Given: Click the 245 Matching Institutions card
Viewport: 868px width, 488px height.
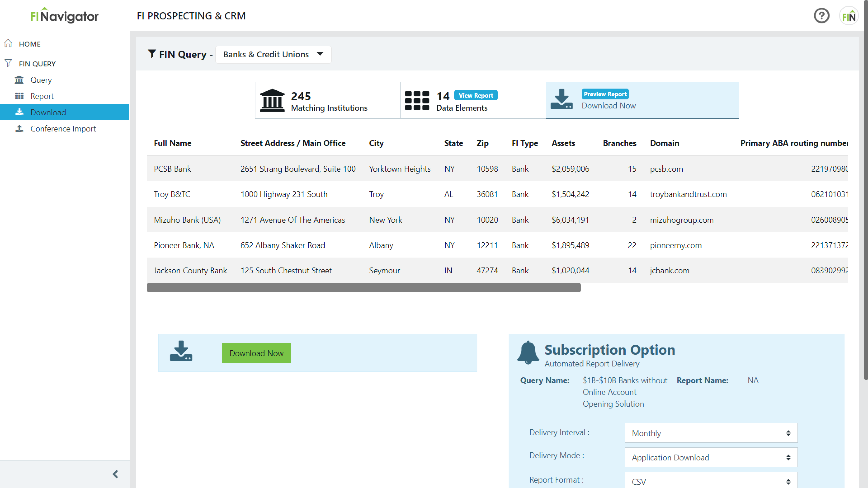Looking at the screenshot, I should 328,100.
